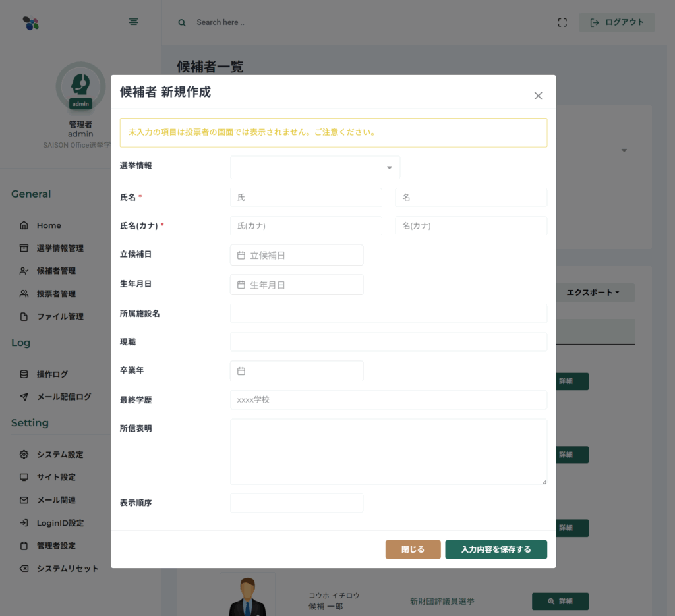Click the LoginID設定 login arrow icon
Screen dimensions: 675x616
(x=24, y=522)
